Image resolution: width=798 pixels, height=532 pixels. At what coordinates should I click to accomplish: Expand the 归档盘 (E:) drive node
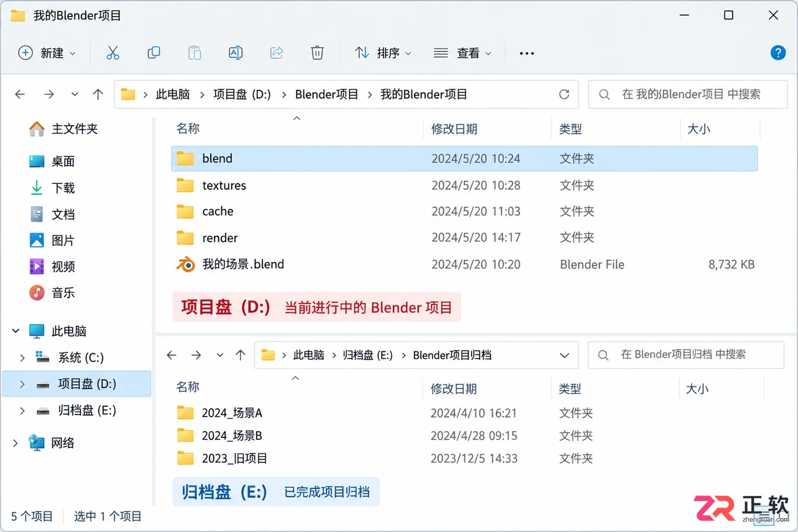click(x=22, y=410)
